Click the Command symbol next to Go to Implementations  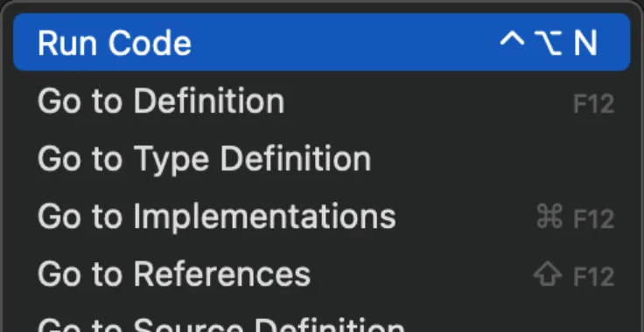click(549, 217)
